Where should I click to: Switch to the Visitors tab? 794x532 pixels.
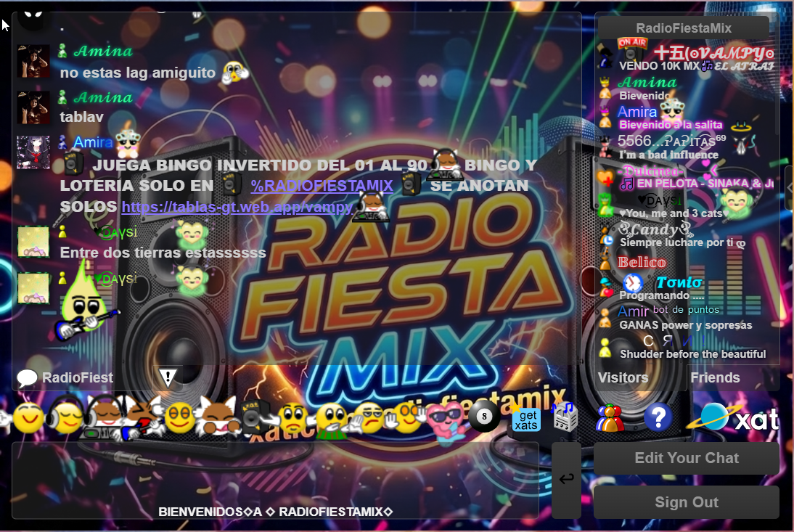tap(623, 377)
